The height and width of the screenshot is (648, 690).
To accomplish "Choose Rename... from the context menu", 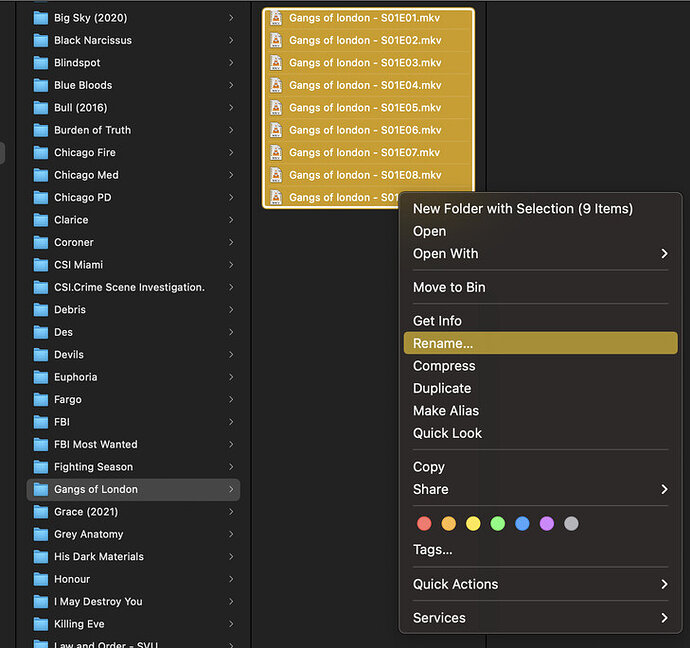I will click(x=443, y=343).
